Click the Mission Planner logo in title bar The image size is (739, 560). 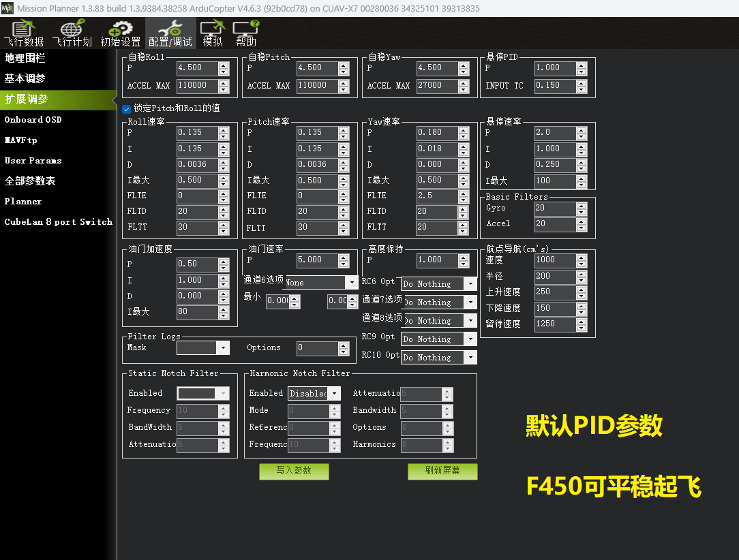point(7,8)
